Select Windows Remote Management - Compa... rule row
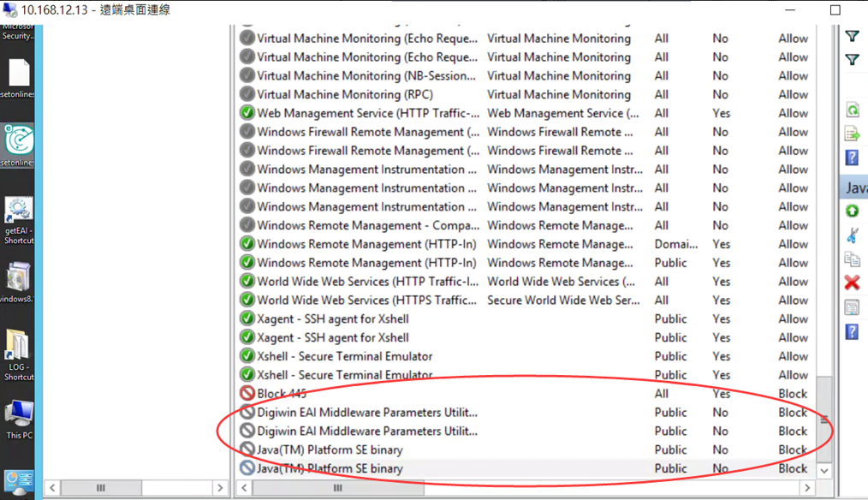This screenshot has height=500, width=868. tap(368, 225)
